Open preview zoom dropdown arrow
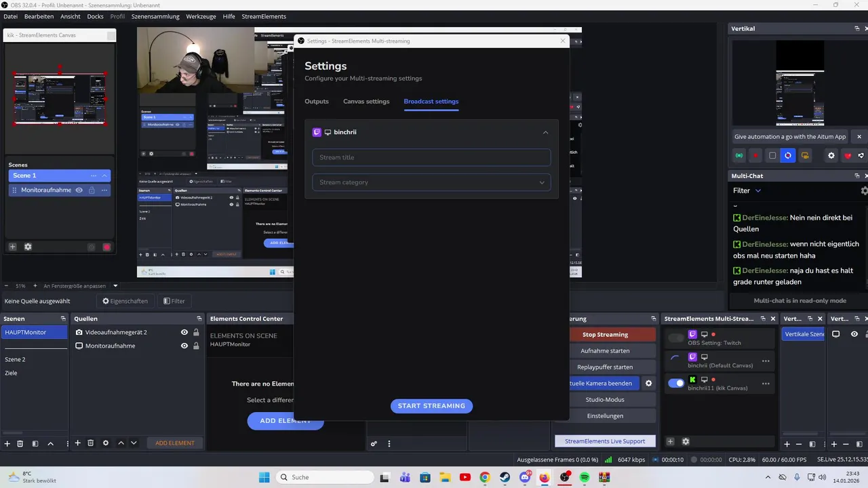 coord(115,286)
